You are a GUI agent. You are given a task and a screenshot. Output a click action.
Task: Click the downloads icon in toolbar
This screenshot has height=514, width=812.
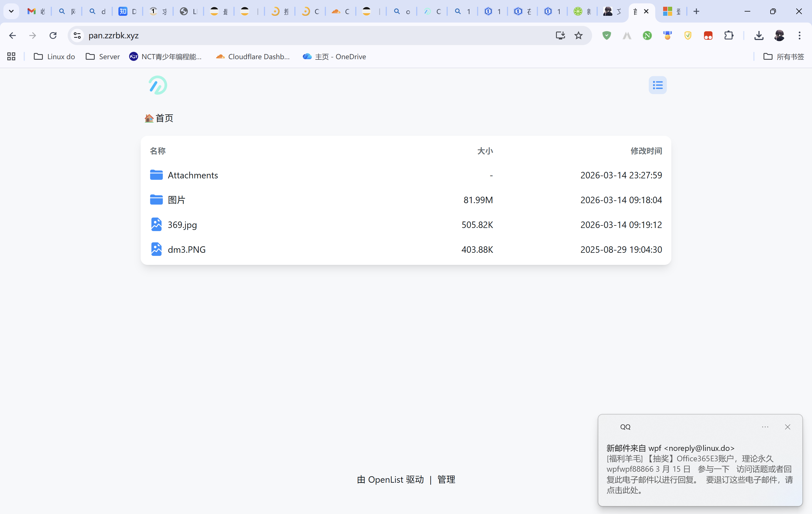click(759, 36)
